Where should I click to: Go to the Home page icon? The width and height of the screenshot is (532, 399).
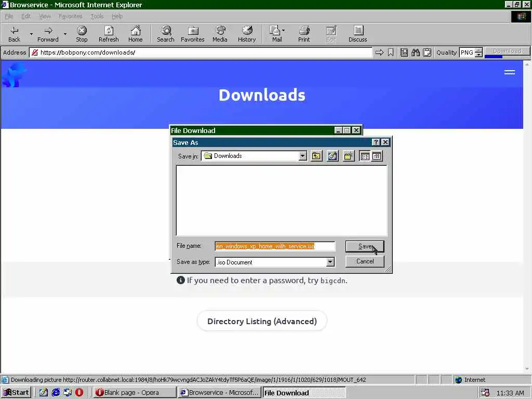136,34
